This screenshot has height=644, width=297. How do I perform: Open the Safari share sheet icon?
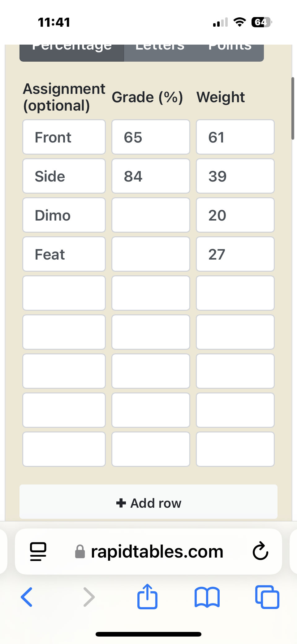(x=147, y=596)
